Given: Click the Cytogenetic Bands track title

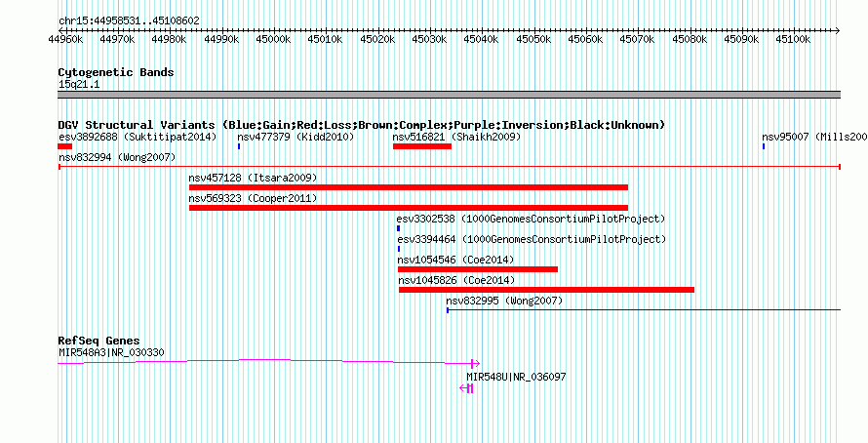Looking at the screenshot, I should pos(116,72).
